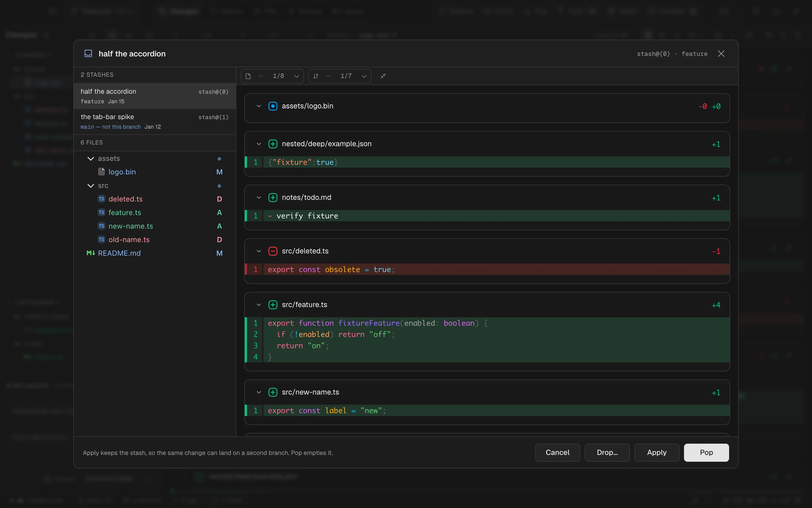Click the added status icon for notes/todo.md
Viewport: 812px width, 508px height.
[273, 198]
